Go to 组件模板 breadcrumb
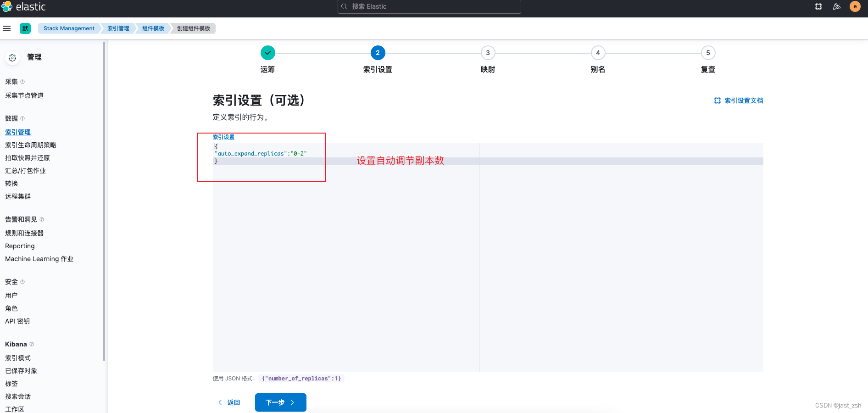This screenshot has width=868, height=413. click(153, 28)
